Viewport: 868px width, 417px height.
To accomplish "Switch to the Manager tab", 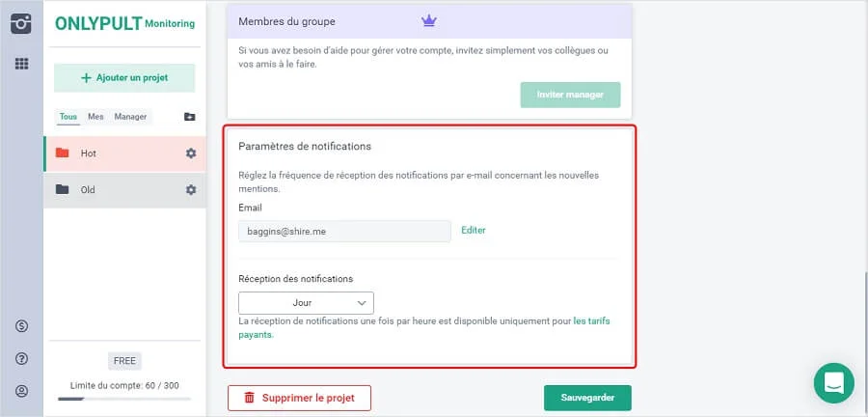I will [130, 117].
